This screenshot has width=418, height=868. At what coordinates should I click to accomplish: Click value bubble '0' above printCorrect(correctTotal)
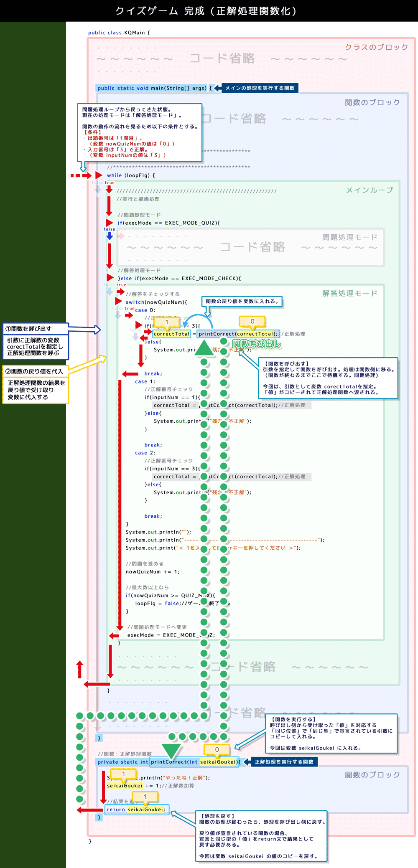click(252, 322)
